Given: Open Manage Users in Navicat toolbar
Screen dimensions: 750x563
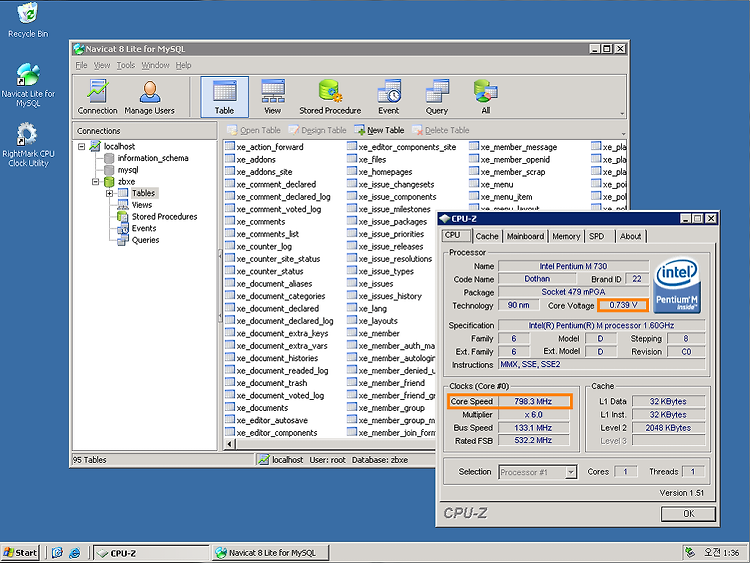Looking at the screenshot, I should [149, 97].
